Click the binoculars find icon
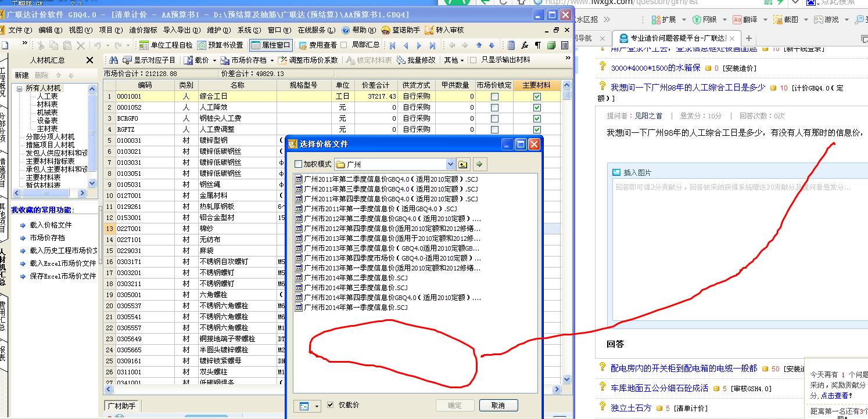The image size is (868, 419). 113,60
